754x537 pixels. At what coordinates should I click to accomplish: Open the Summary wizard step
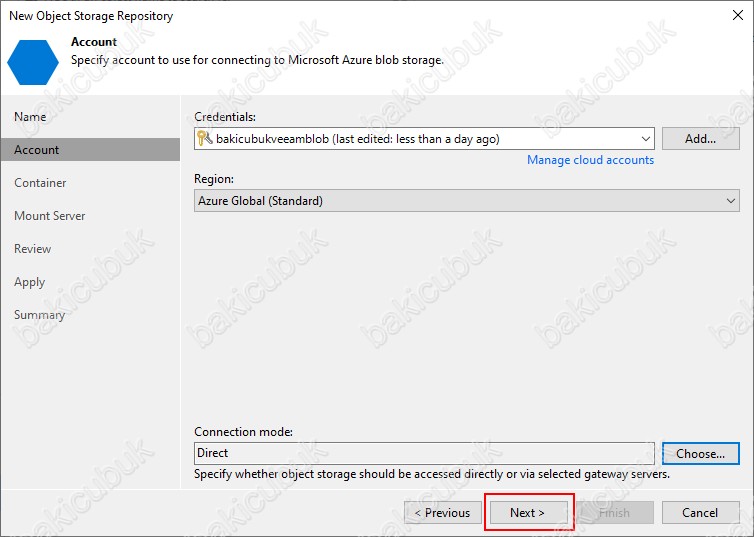39,315
